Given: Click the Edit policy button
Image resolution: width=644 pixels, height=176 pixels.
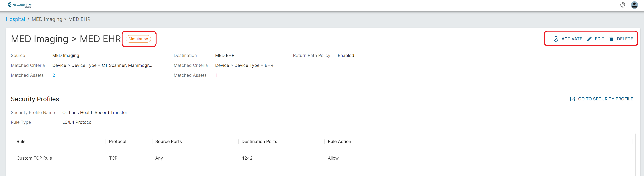Looking at the screenshot, I should (596, 39).
